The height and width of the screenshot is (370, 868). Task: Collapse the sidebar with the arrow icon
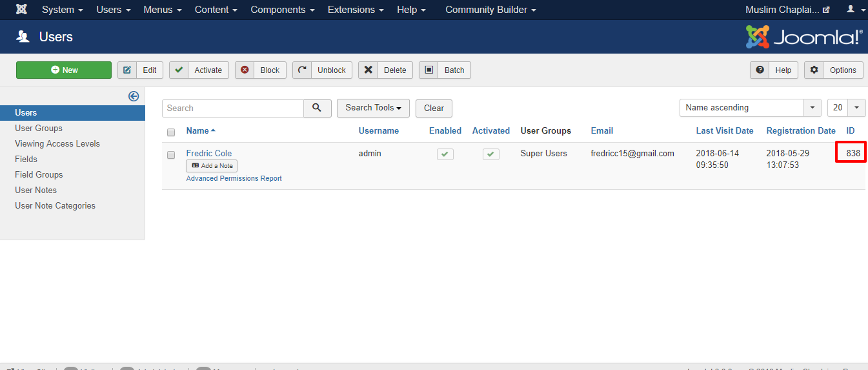[x=134, y=96]
